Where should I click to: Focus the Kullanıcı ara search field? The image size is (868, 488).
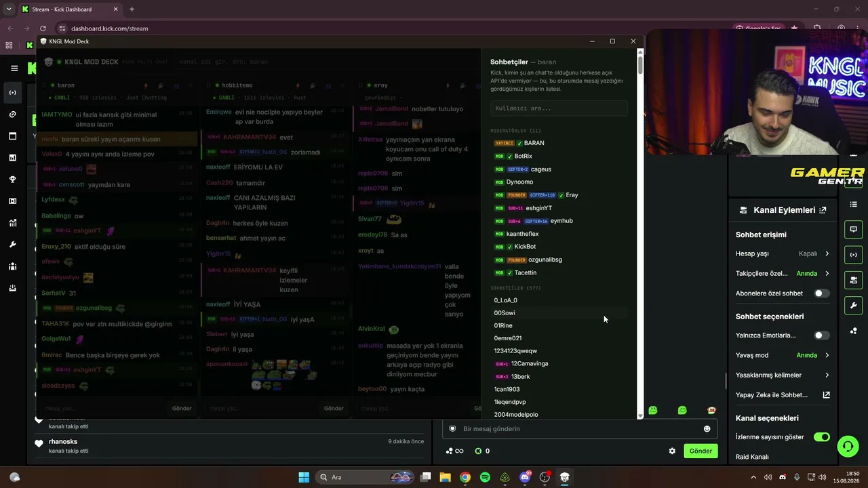click(559, 108)
